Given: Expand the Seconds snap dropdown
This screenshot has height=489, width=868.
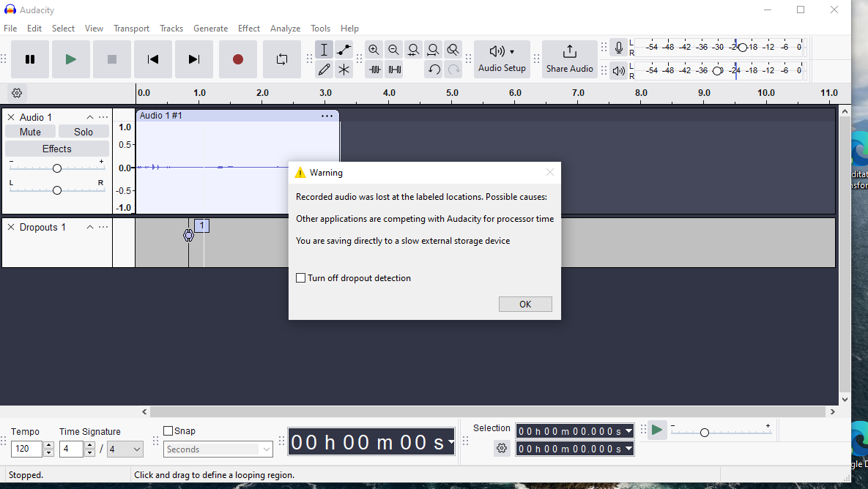Looking at the screenshot, I should pos(267,449).
